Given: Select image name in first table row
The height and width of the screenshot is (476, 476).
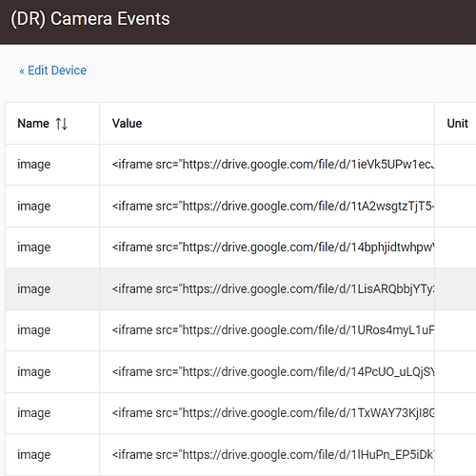Looking at the screenshot, I should (x=34, y=165).
